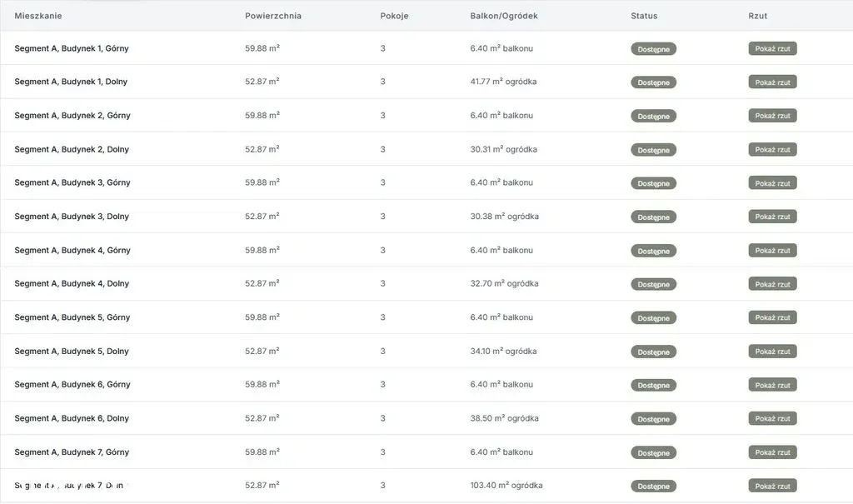Image resolution: width=853 pixels, height=504 pixels.
Task: Show floor plan for Budynek 6, Dolny
Action: pyautogui.click(x=772, y=418)
